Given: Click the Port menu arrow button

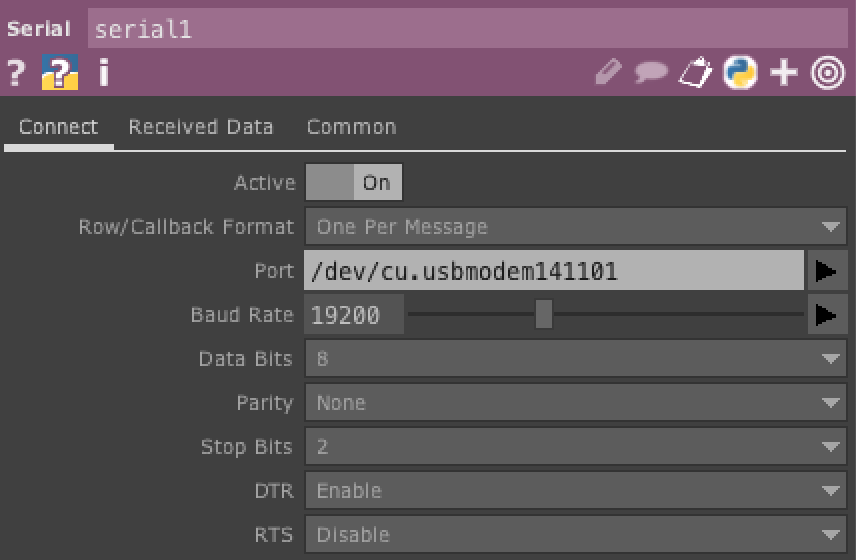Looking at the screenshot, I should click(x=825, y=271).
